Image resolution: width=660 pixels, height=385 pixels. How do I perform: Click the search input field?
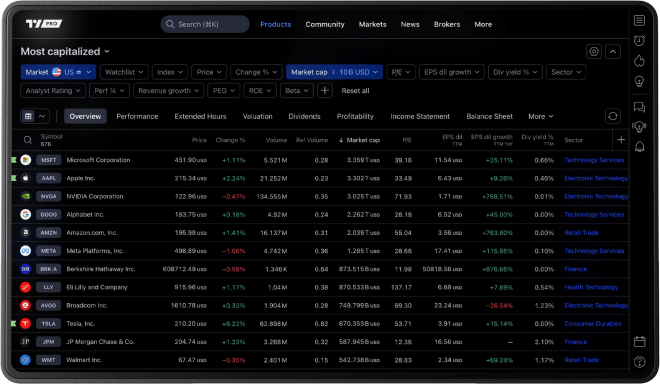click(x=205, y=24)
